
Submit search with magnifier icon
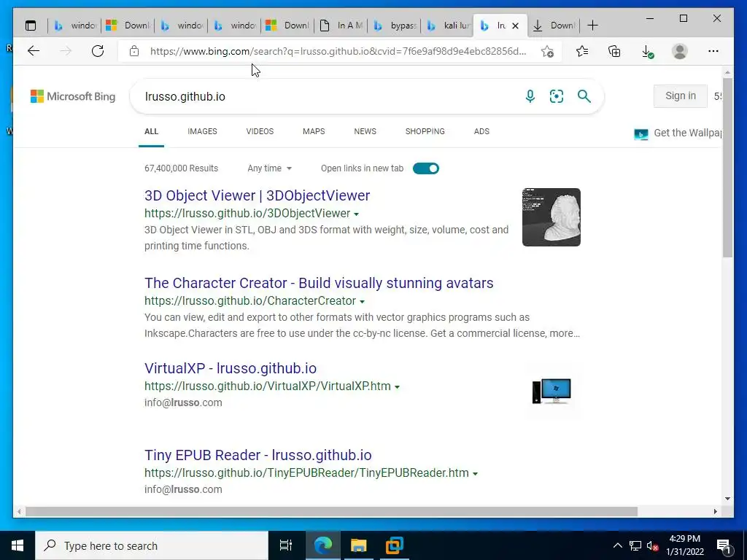(x=584, y=96)
